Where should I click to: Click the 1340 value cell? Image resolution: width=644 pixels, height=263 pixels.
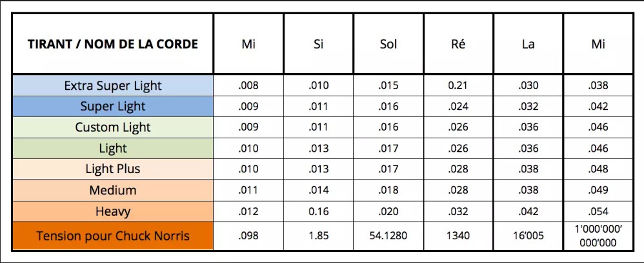click(x=458, y=236)
